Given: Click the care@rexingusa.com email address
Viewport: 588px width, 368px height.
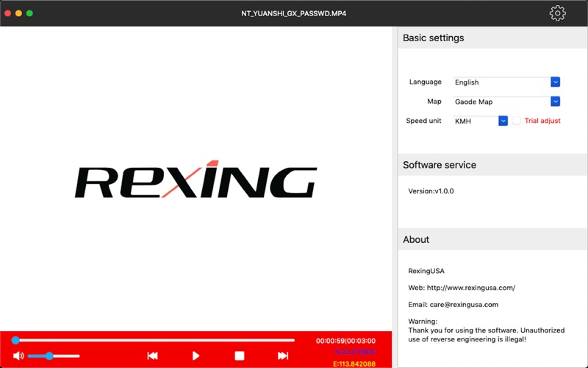Looking at the screenshot, I should 464,305.
